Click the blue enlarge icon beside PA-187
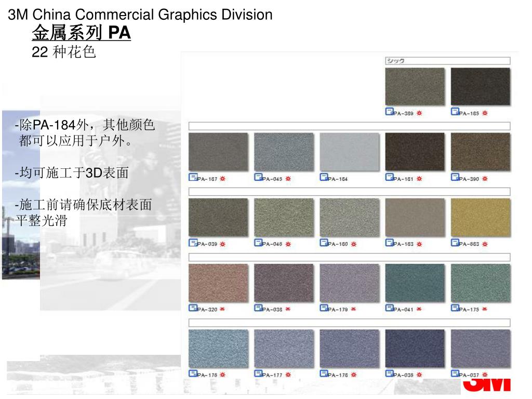This screenshot has width=532, height=399. coord(193,177)
